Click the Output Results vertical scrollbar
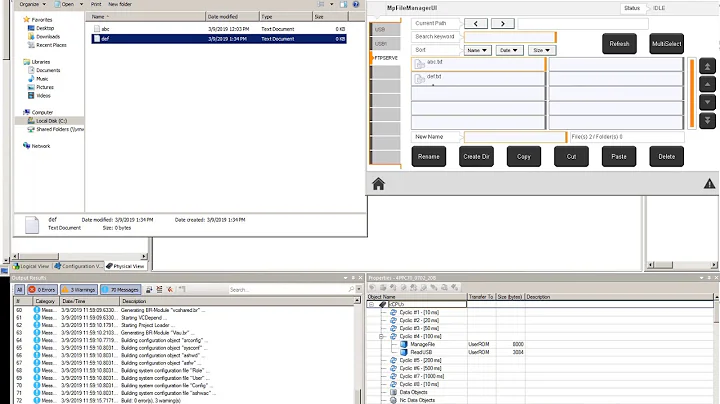The height and width of the screenshot is (404, 720). pos(357,350)
